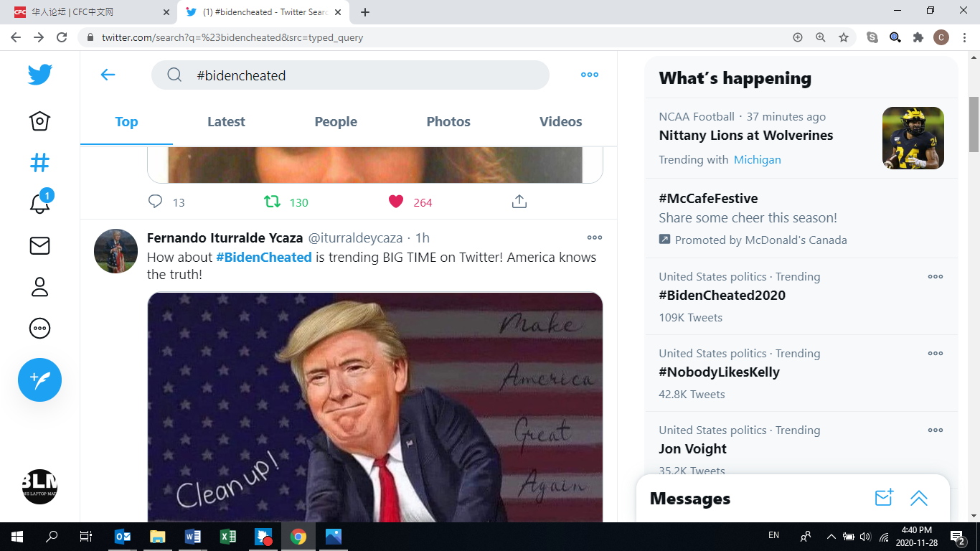This screenshot has height=551, width=980.
Task: Expand the Messages drawer with double chevron
Action: click(x=919, y=498)
